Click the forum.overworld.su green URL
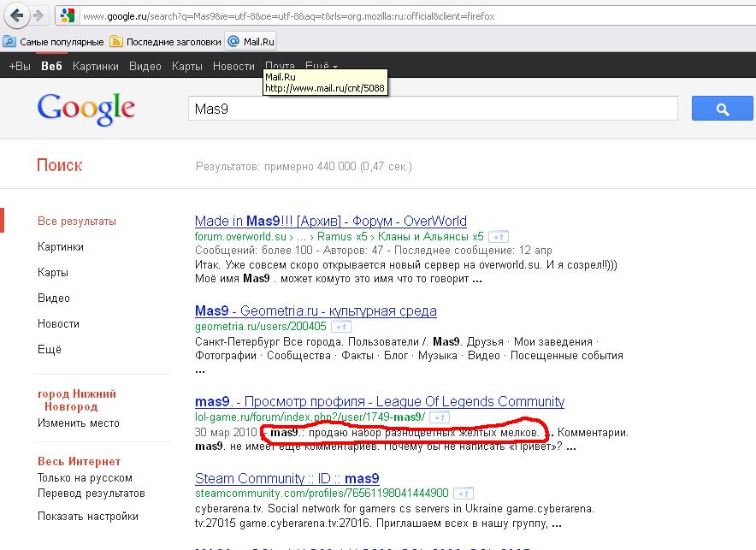This screenshot has width=756, height=550. pos(240,237)
